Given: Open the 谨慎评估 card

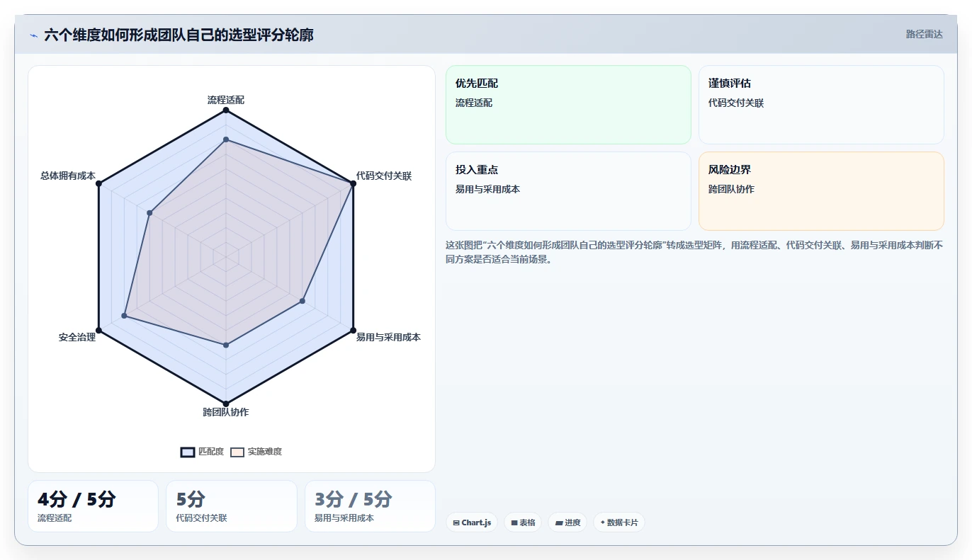Looking at the screenshot, I should (821, 105).
